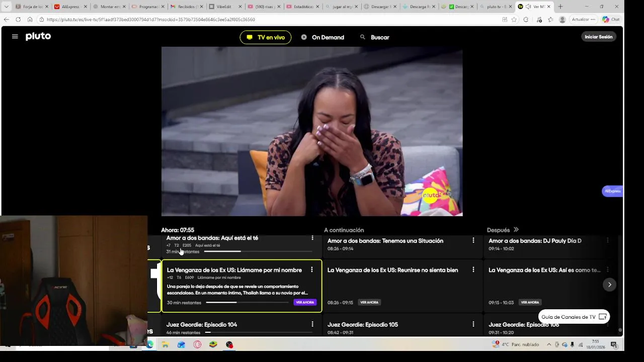Open options for Juez Geordie Episodio 105
Screen dimensions: 644x362
pos(473,324)
